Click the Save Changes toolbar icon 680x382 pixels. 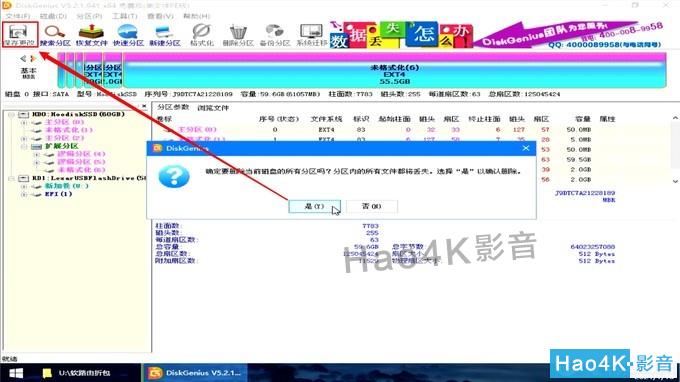pyautogui.click(x=20, y=35)
